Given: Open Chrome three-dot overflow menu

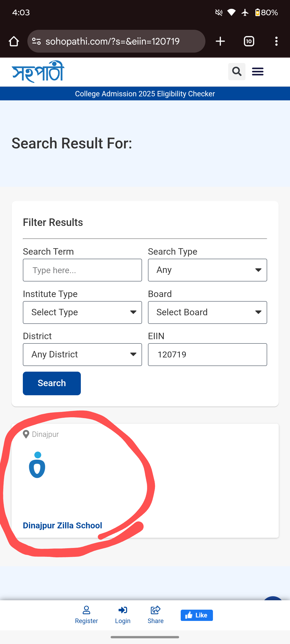Looking at the screenshot, I should (276, 41).
